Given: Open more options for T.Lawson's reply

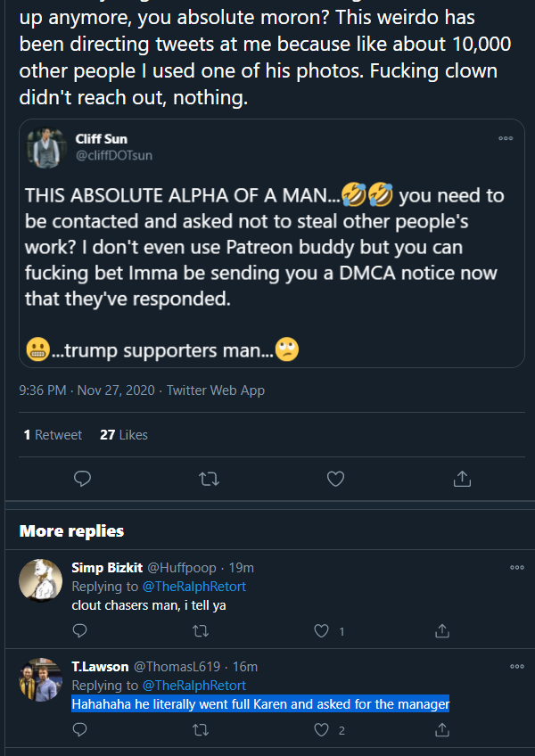Looking at the screenshot, I should [516, 667].
